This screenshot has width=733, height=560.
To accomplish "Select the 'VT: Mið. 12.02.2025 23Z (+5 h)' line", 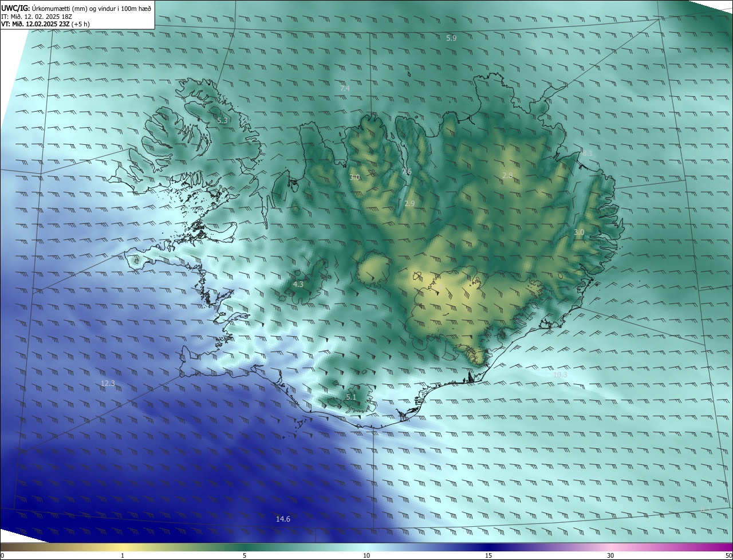I will tap(46, 24).
